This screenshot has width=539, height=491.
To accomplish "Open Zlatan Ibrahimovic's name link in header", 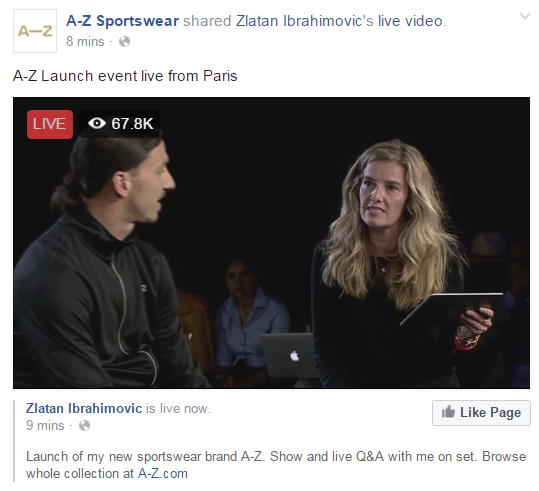I will 305,21.
